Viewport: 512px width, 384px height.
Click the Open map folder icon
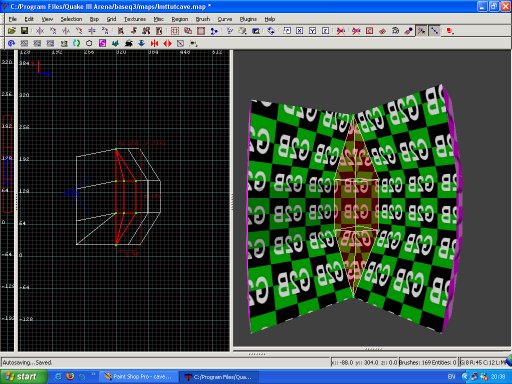click(11, 31)
